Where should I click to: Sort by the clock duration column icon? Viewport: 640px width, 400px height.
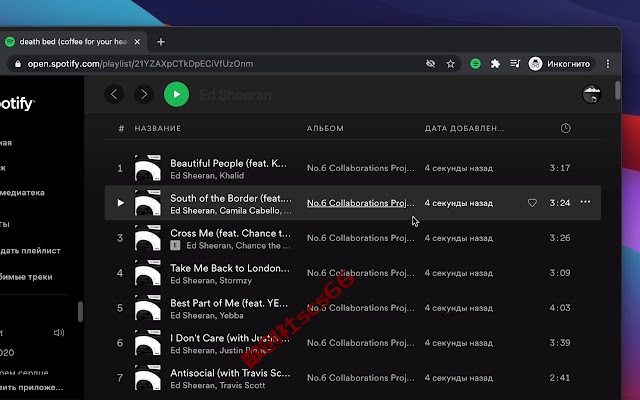tap(565, 128)
